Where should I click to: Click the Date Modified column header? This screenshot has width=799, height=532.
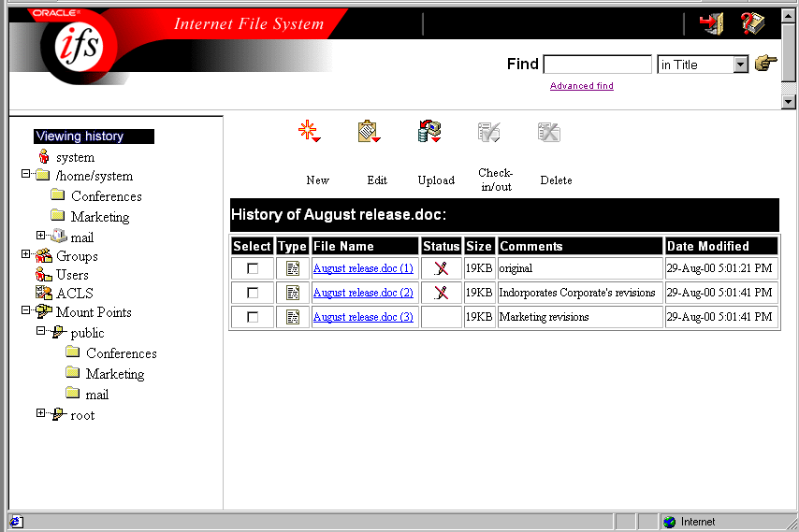(x=721, y=246)
